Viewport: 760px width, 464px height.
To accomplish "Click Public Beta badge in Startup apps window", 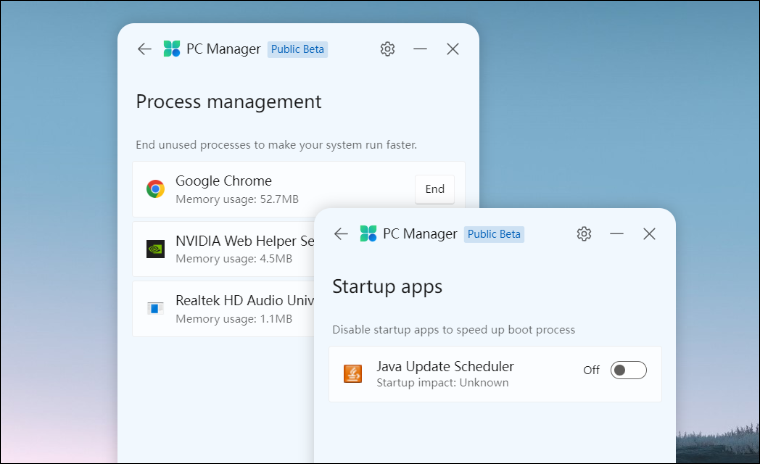I will click(494, 234).
